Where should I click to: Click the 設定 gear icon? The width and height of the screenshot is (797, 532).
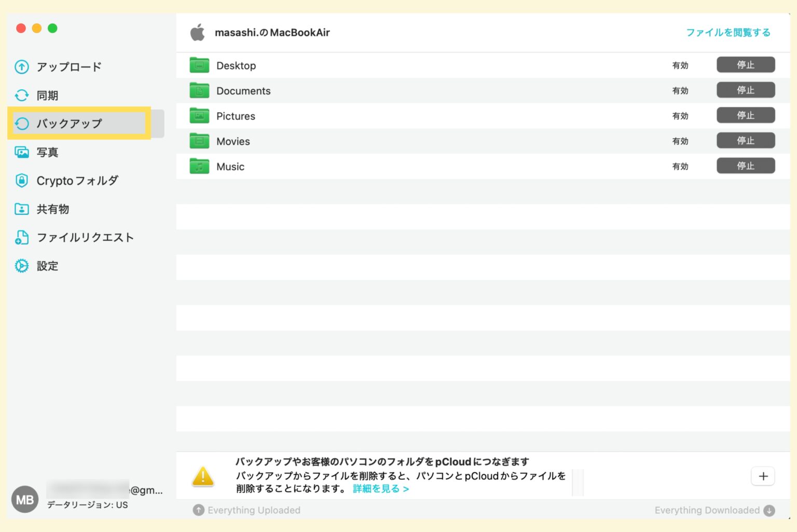[x=22, y=266]
